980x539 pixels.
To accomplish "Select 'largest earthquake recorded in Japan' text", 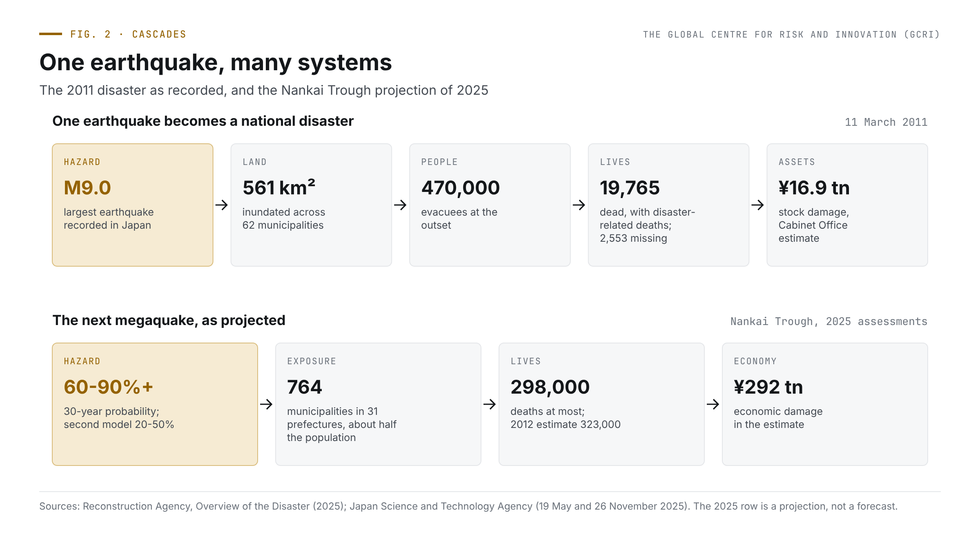I will click(109, 218).
